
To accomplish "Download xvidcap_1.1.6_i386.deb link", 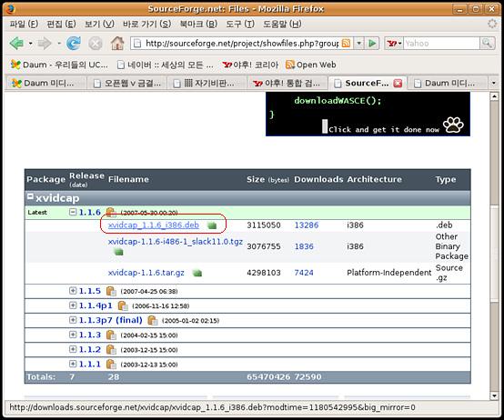I will pos(154,225).
